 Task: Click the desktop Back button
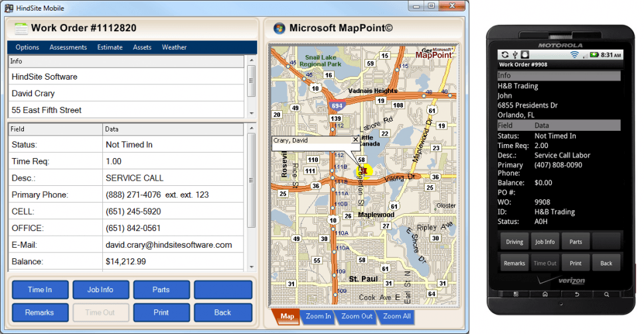coord(223,313)
